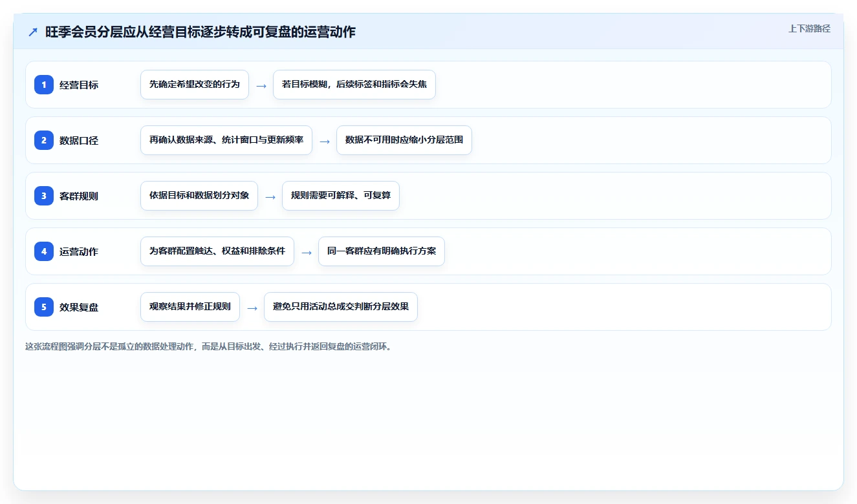Image resolution: width=857 pixels, height=504 pixels.
Task: Select the 为客群配置触达、权益和排除条件 box
Action: (x=217, y=251)
